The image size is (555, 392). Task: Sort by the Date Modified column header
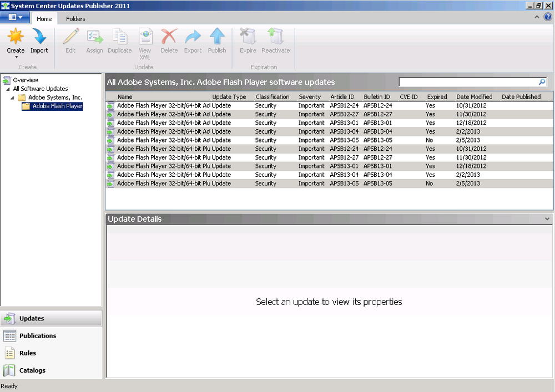click(475, 97)
